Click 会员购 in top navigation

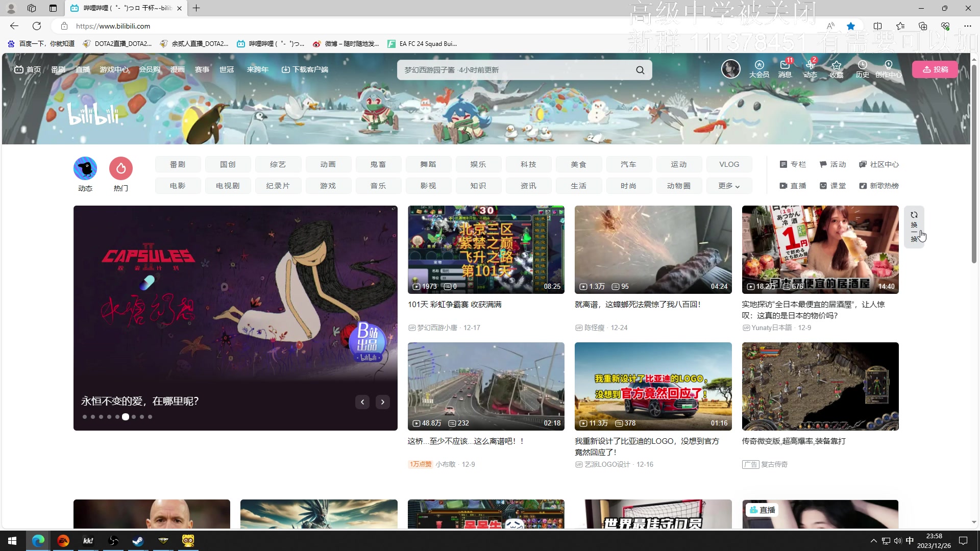150,69
